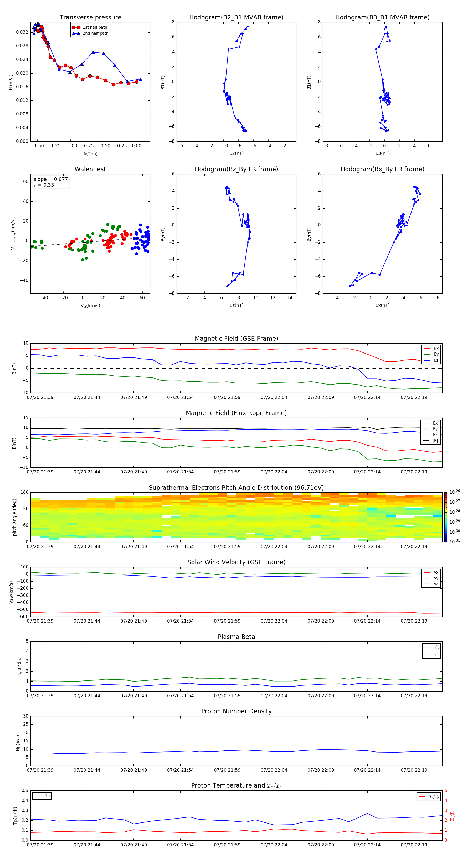Click the 'Solar Wind Velocity (GSE Frame)' title

pyautogui.click(x=236, y=562)
